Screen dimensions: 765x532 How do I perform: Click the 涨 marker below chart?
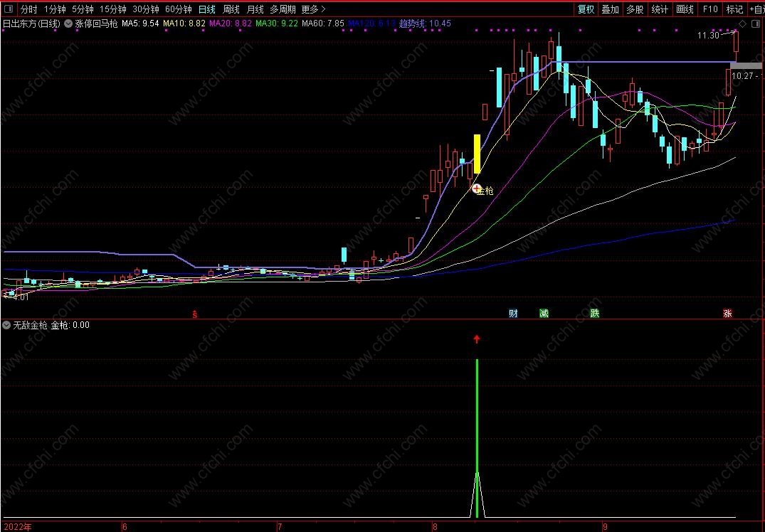[727, 314]
